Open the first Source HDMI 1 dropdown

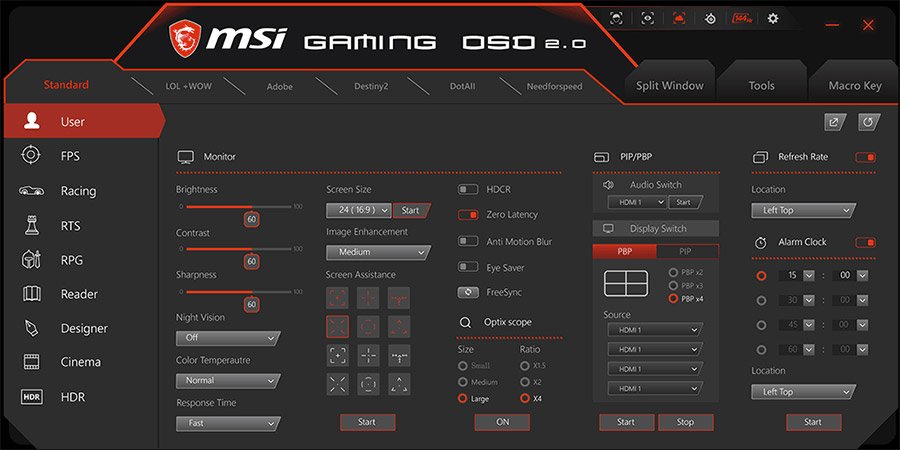tap(655, 330)
